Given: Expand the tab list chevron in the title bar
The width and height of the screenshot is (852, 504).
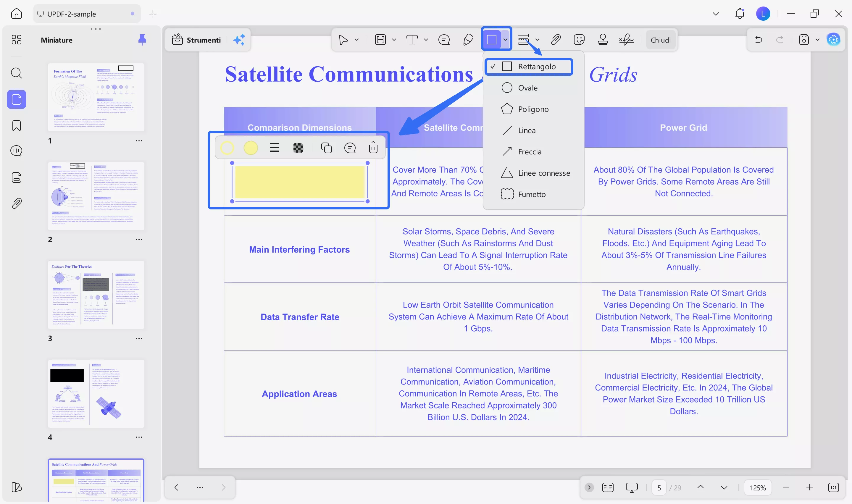Looking at the screenshot, I should point(716,14).
